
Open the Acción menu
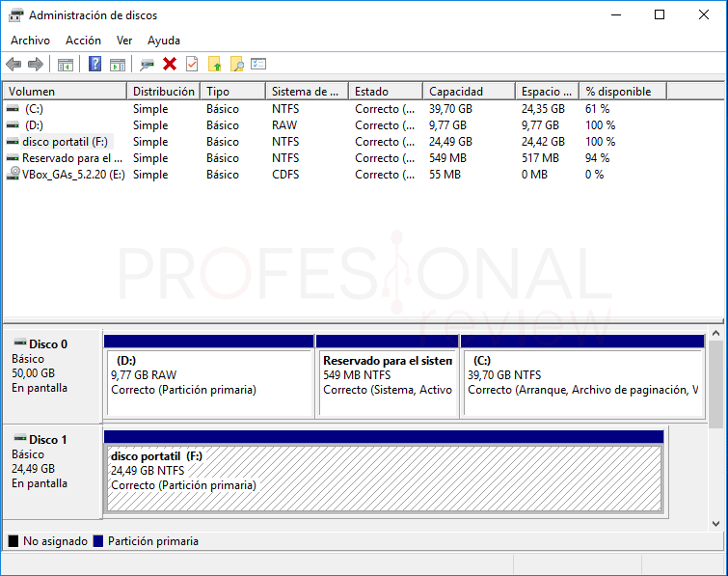click(83, 41)
